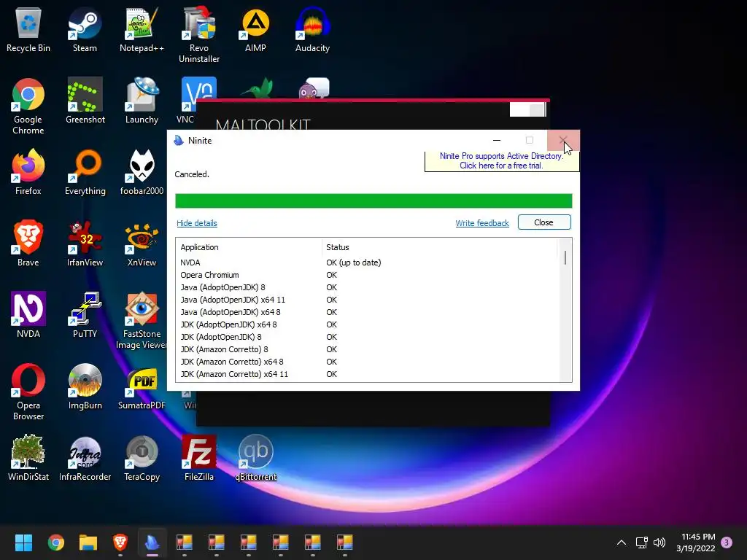
Task: Click the green Ninite progress bar
Action: point(373,201)
